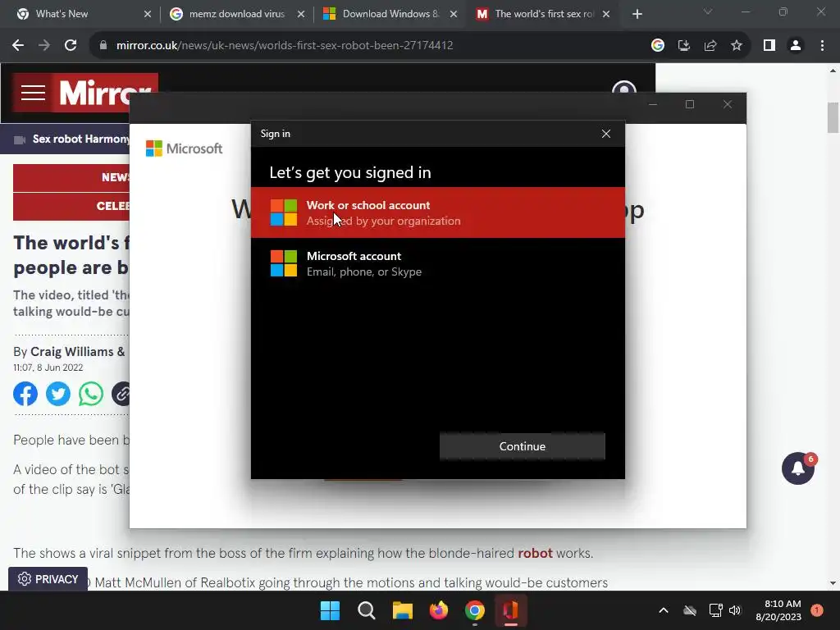Open the robot hyperlink in article

click(x=535, y=554)
